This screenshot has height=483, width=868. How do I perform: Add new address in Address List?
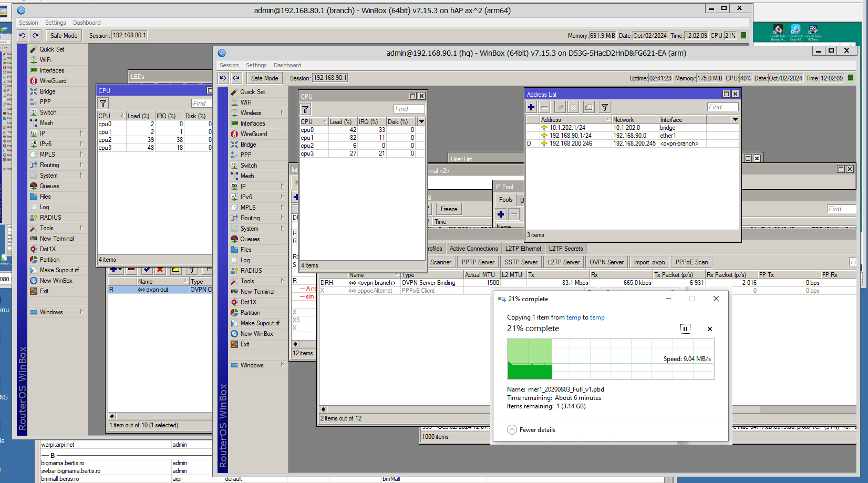[531, 107]
